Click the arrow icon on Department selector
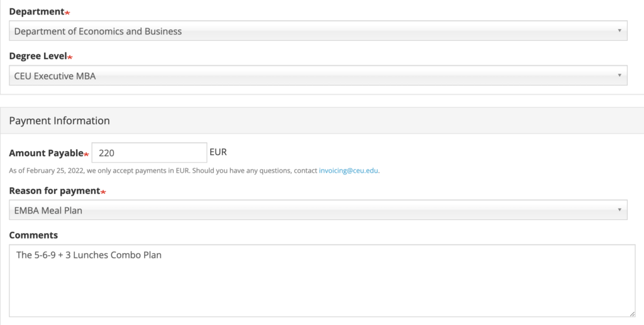 619,31
